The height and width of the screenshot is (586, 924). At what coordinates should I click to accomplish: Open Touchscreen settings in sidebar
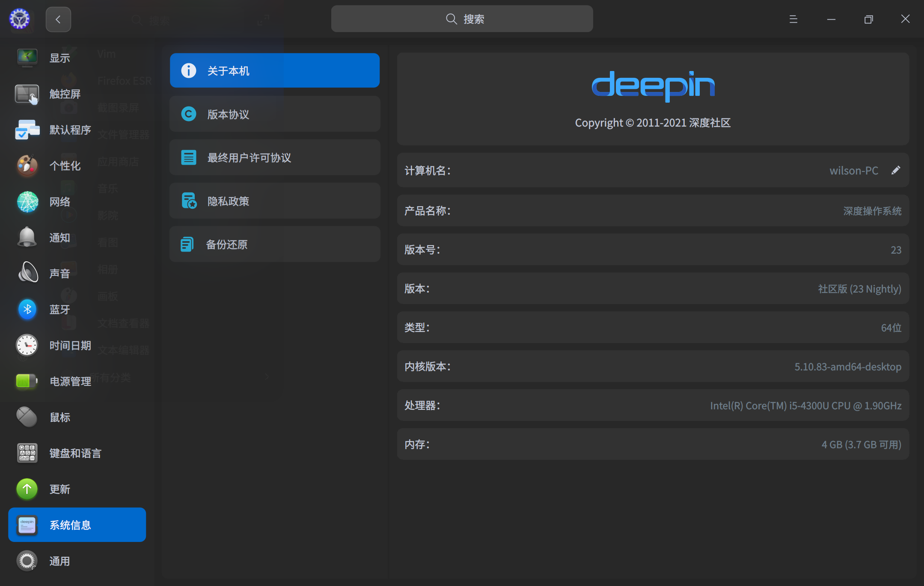pyautogui.click(x=65, y=94)
